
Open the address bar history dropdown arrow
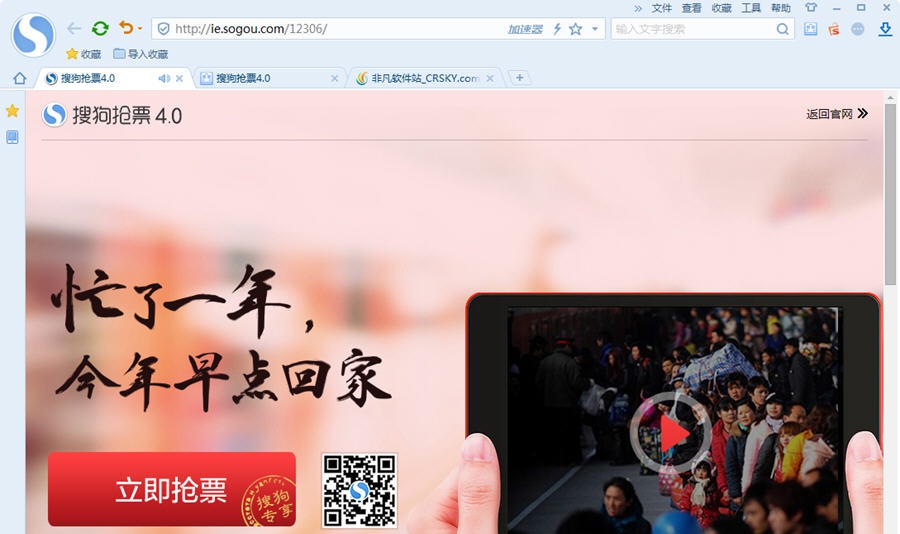click(x=595, y=29)
